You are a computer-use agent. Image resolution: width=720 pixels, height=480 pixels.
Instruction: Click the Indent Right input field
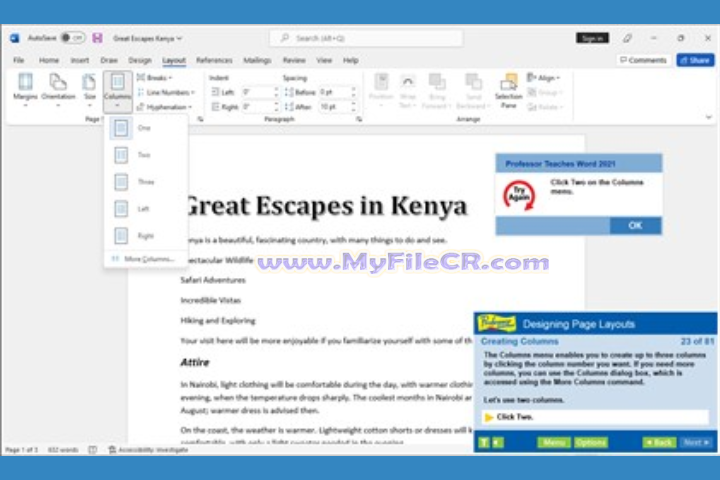coord(258,107)
